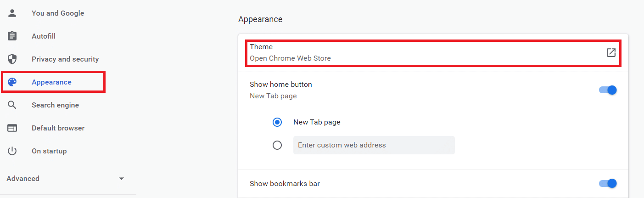Open Chrome Web Store external link icon
Viewport: 644px width, 198px height.
coord(611,52)
